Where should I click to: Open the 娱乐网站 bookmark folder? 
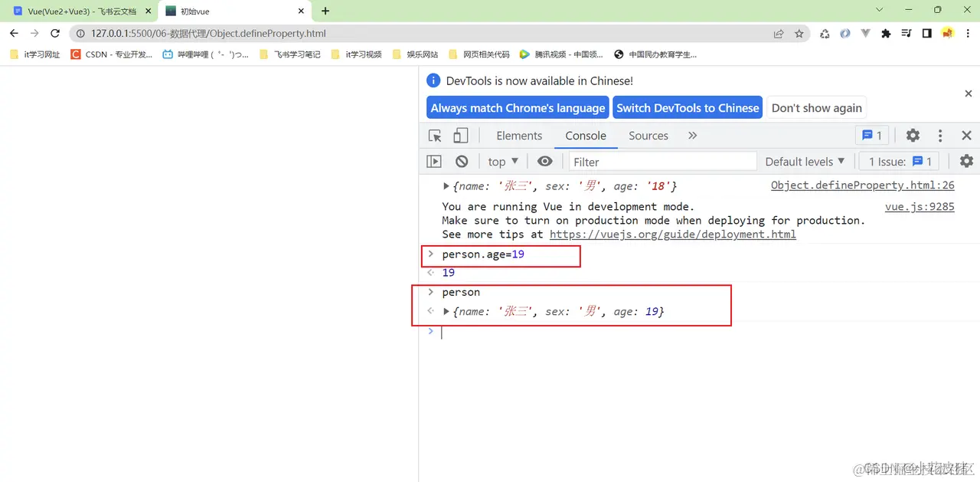[x=415, y=54]
